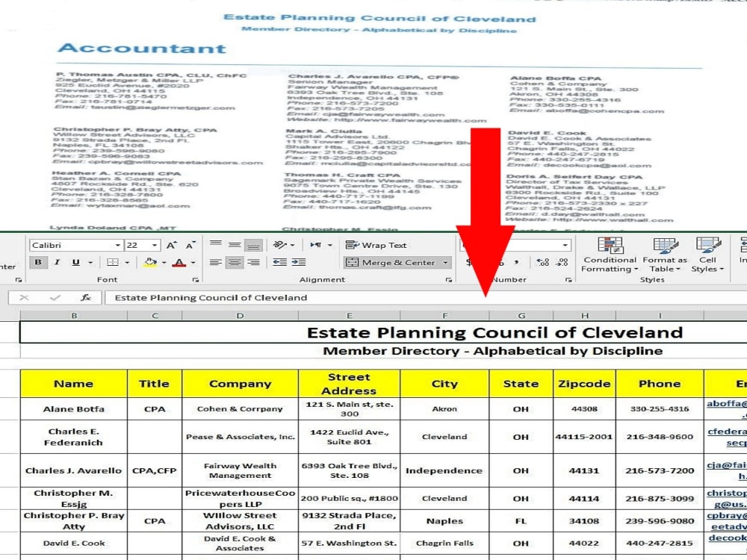
Task: Open the Format as Table gallery
Action: (x=665, y=255)
